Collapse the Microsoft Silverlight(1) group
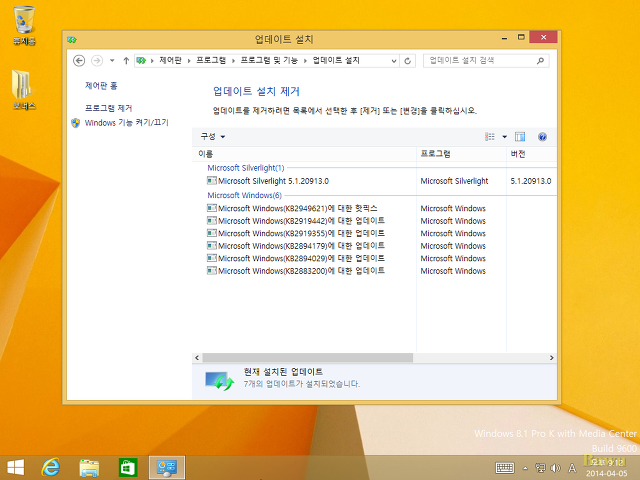The width and height of the screenshot is (640, 480). (246, 168)
